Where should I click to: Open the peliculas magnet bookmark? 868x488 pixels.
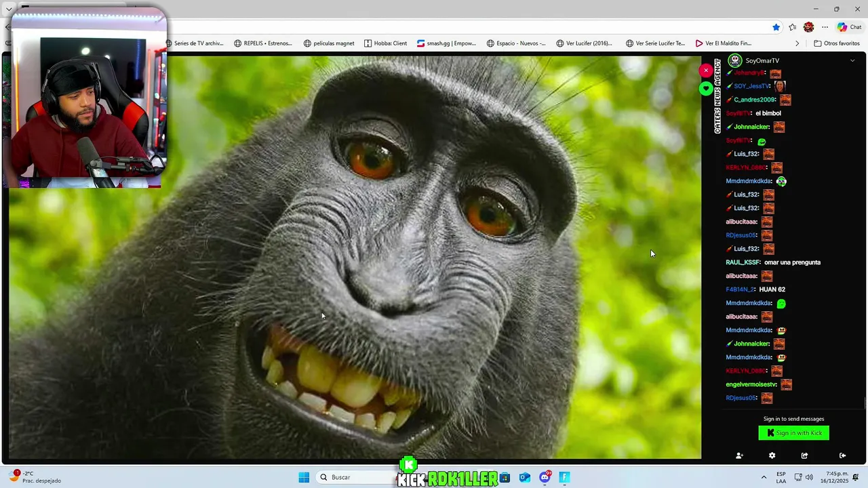[329, 43]
